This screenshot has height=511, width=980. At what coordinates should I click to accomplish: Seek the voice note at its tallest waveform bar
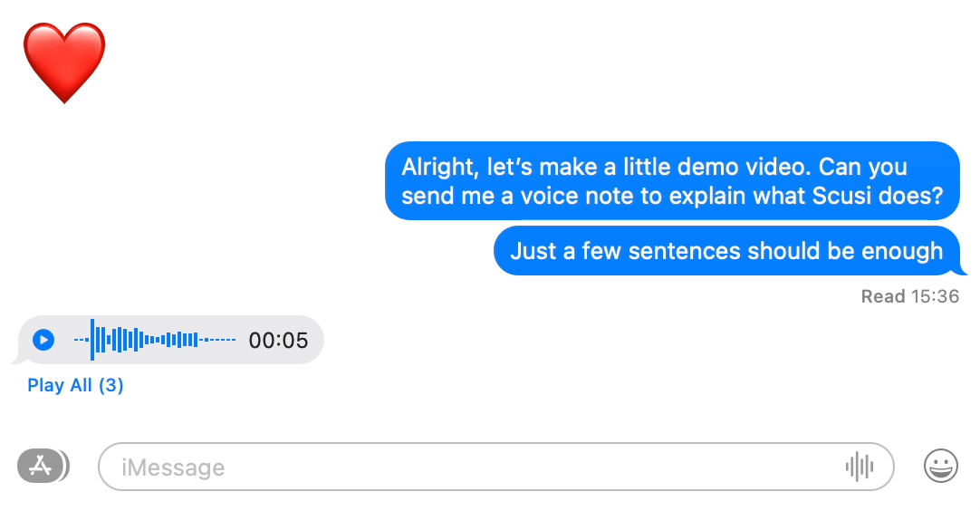click(92, 340)
